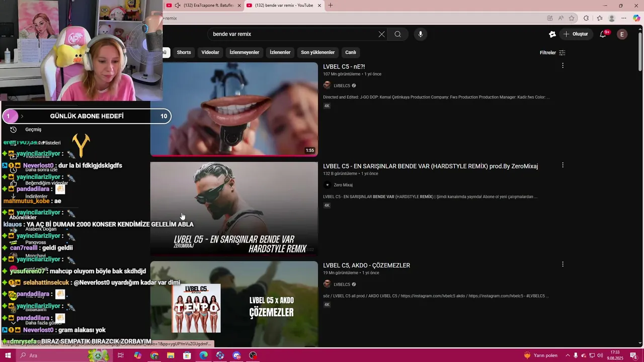Screen dimensions: 644x362
Task: Open a new browser tab with the plus
Action: pos(331,6)
